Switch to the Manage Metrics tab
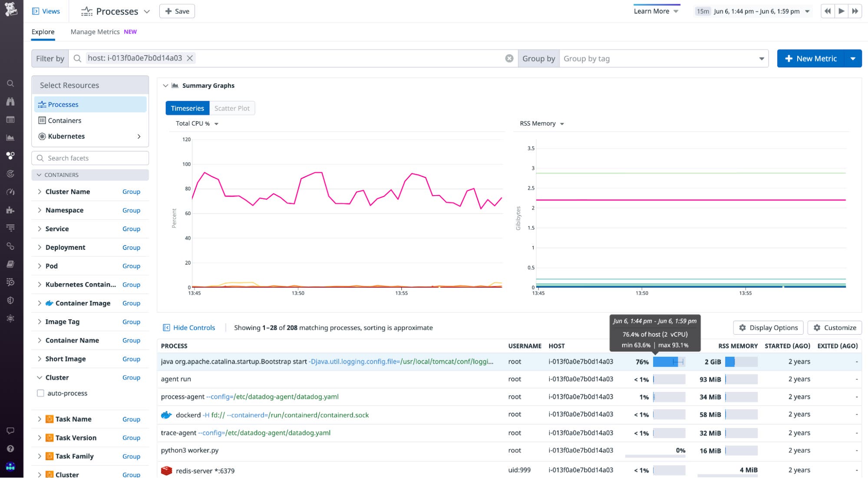This screenshot has height=478, width=868. (95, 31)
